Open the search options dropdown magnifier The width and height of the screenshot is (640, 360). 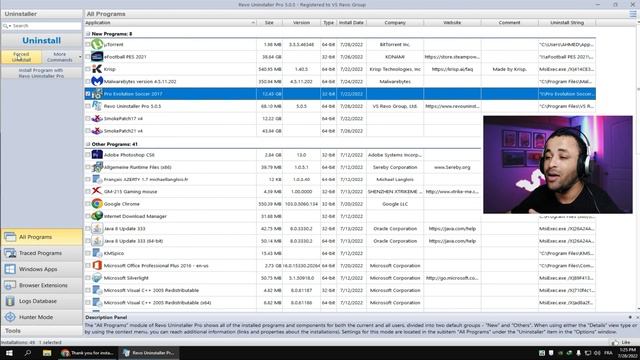coord(7,26)
